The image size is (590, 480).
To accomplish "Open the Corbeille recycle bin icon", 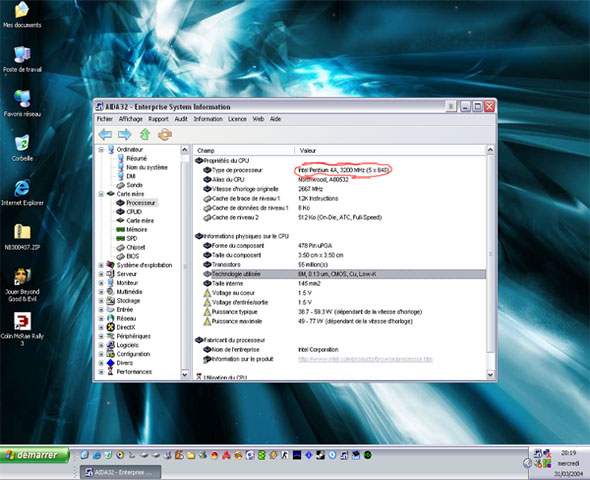I will click(x=22, y=148).
